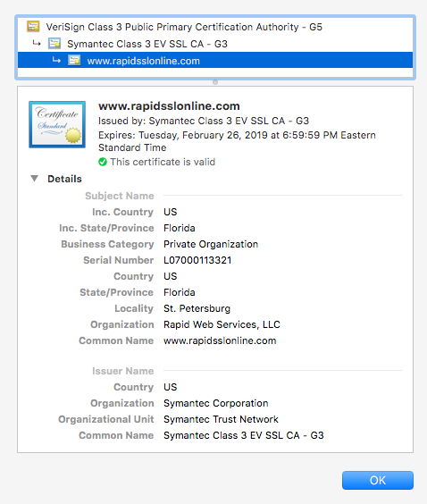Screen dimensions: 427x504
Task: Click the www.rapidsslonline.com leaf certificate icon
Action: pyautogui.click(x=74, y=60)
